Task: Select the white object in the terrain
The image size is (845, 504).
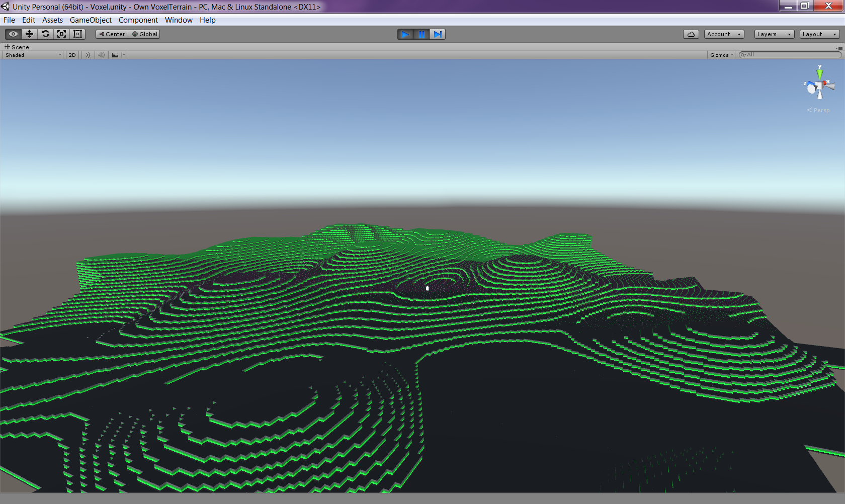Action: tap(428, 288)
